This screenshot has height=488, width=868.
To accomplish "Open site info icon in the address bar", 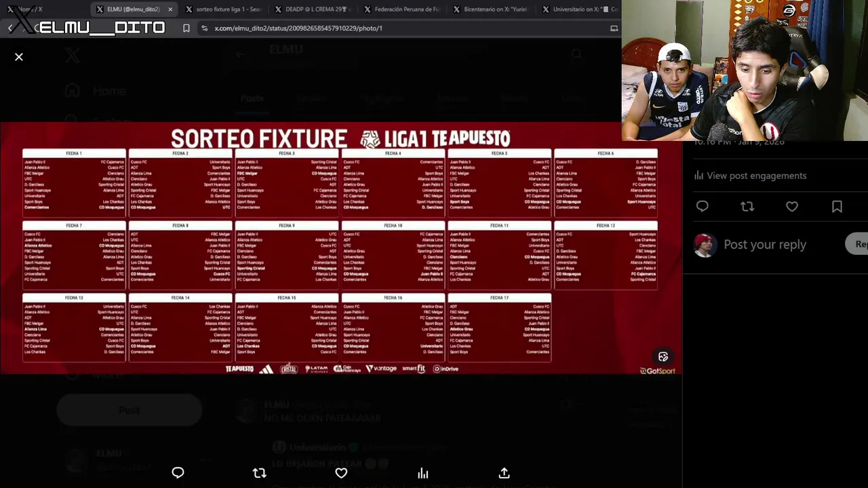I will [204, 28].
